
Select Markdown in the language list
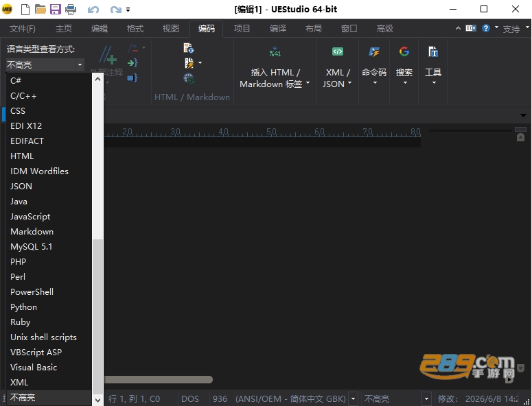point(49,232)
